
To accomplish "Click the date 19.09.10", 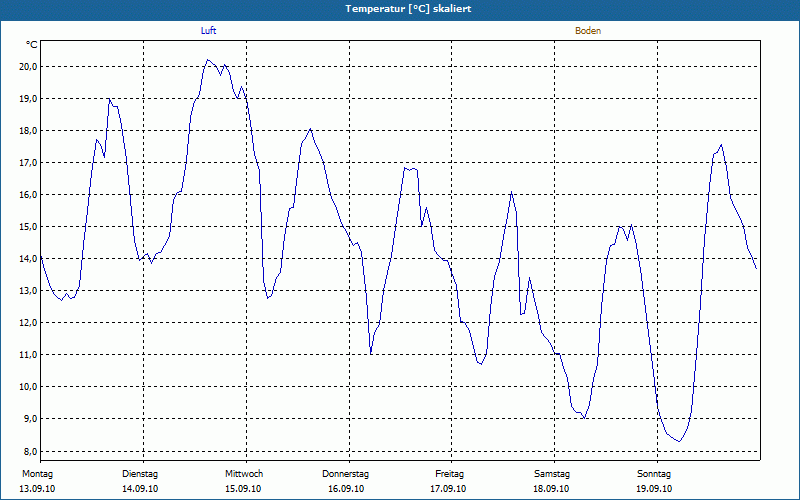I will click(x=654, y=489).
